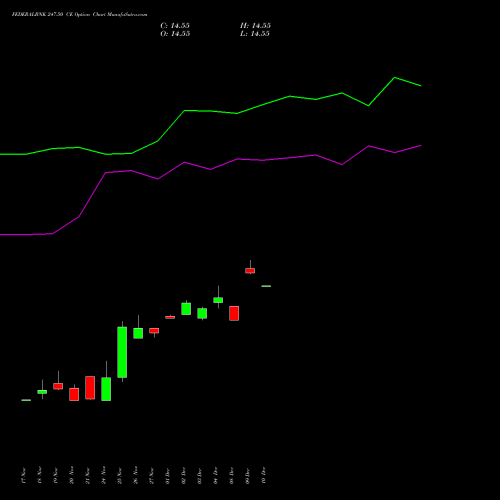
Task: Click the 04 Dec date axis label
Action: 215,475
